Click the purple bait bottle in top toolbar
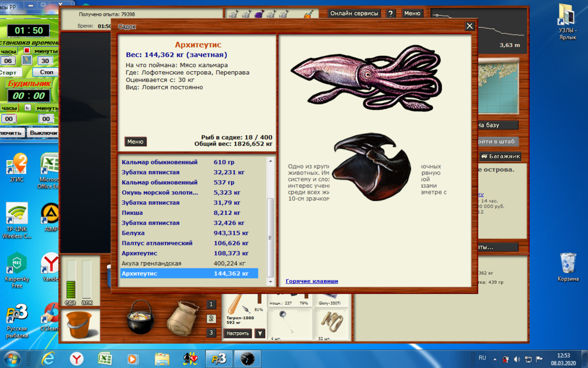This screenshot has width=588, height=368. 259,14
